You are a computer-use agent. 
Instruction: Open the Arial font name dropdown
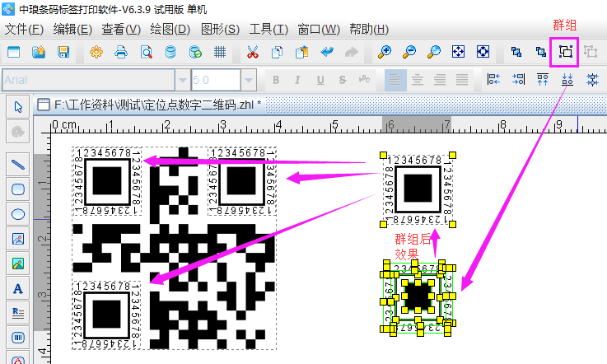182,80
